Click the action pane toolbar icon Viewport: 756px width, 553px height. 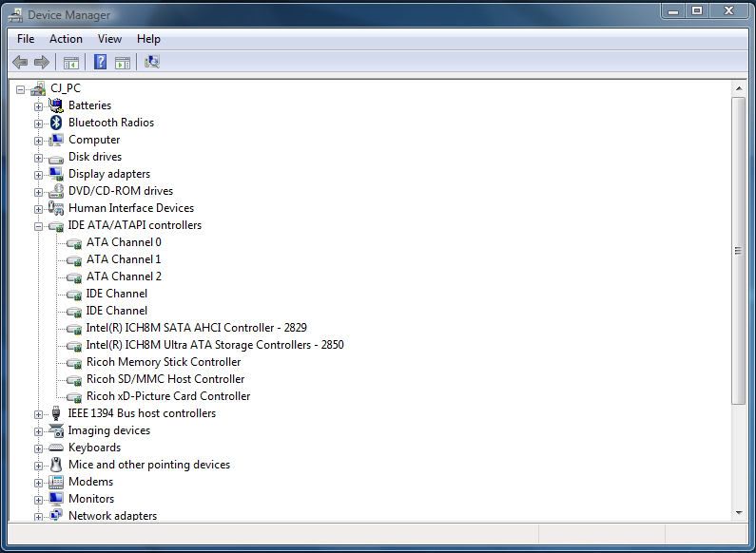click(x=123, y=63)
